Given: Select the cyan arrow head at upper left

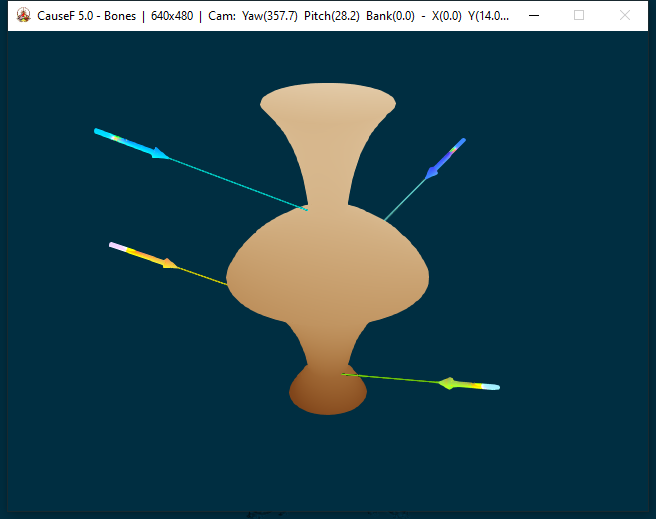Looking at the screenshot, I should [159, 154].
